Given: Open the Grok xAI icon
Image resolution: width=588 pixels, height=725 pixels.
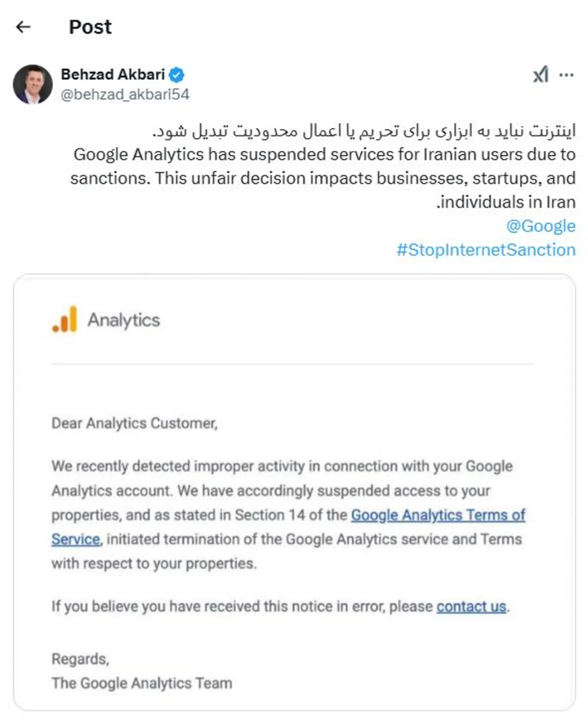Looking at the screenshot, I should tap(541, 74).
